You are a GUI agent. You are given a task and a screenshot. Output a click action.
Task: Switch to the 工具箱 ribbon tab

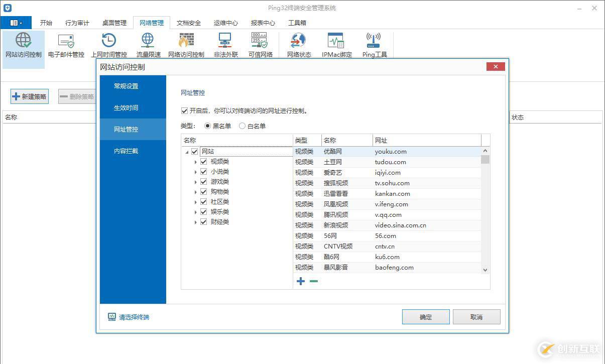click(x=297, y=23)
